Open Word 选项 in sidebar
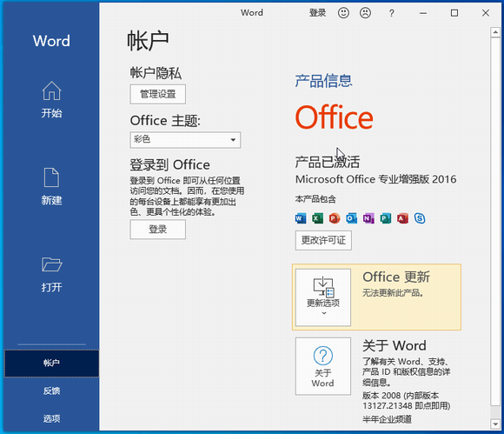Image resolution: width=504 pixels, height=434 pixels. [51, 418]
